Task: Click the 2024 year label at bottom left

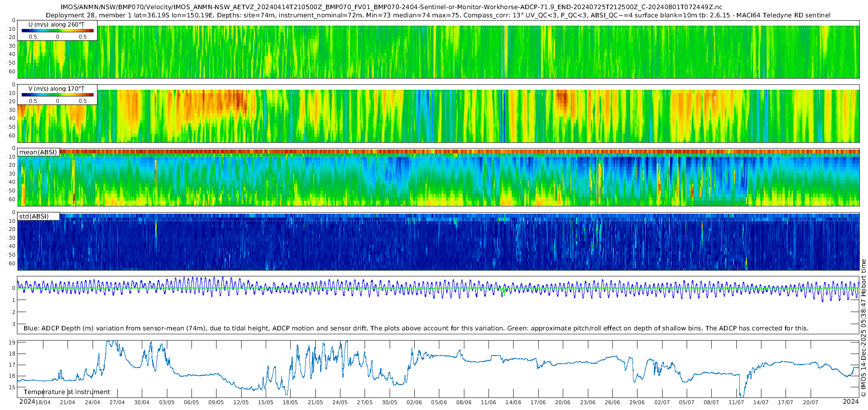Action: (27, 402)
